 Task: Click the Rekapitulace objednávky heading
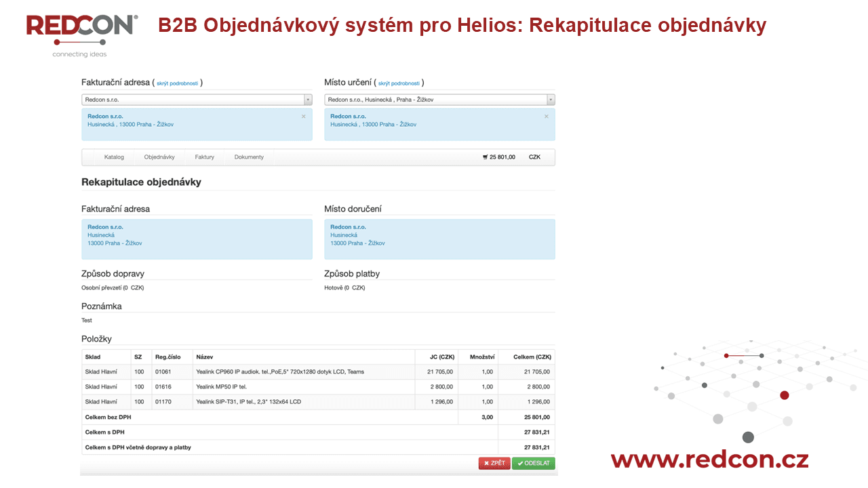point(141,182)
